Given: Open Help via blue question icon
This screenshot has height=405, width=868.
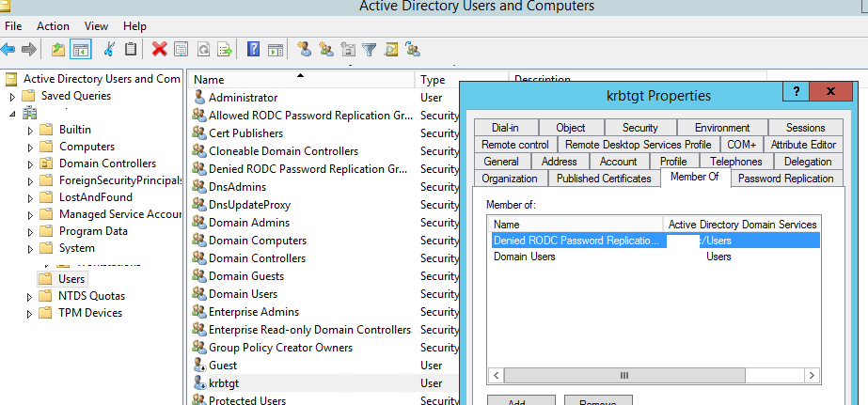Looking at the screenshot, I should (254, 49).
